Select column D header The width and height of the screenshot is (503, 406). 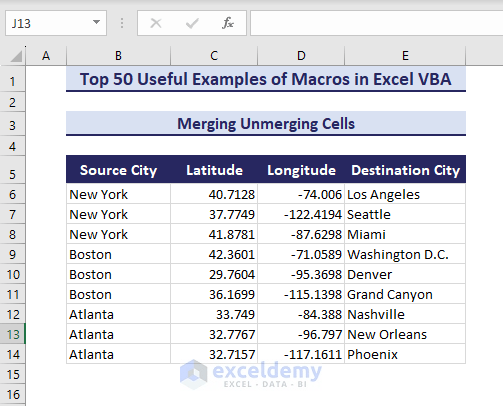point(301,56)
